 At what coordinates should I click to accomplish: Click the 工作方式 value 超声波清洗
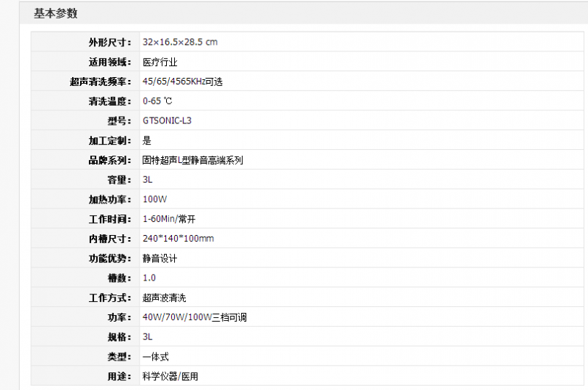click(164, 297)
